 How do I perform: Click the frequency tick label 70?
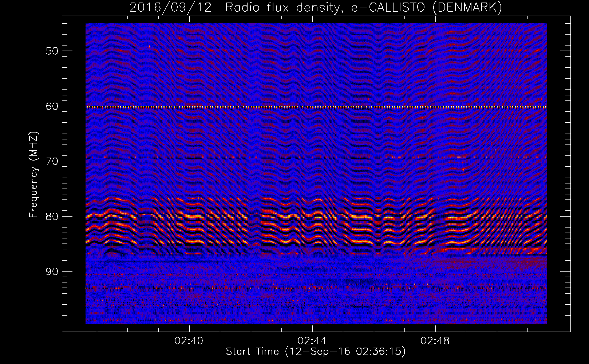(x=52, y=161)
